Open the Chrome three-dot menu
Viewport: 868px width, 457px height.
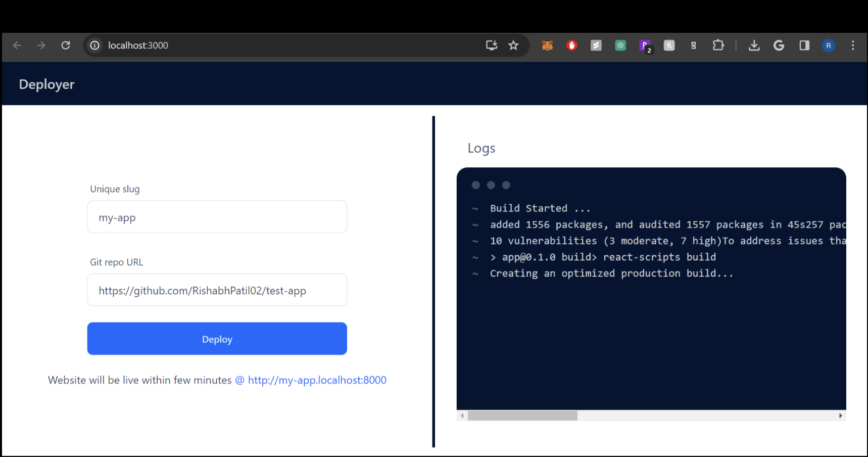pyautogui.click(x=853, y=45)
